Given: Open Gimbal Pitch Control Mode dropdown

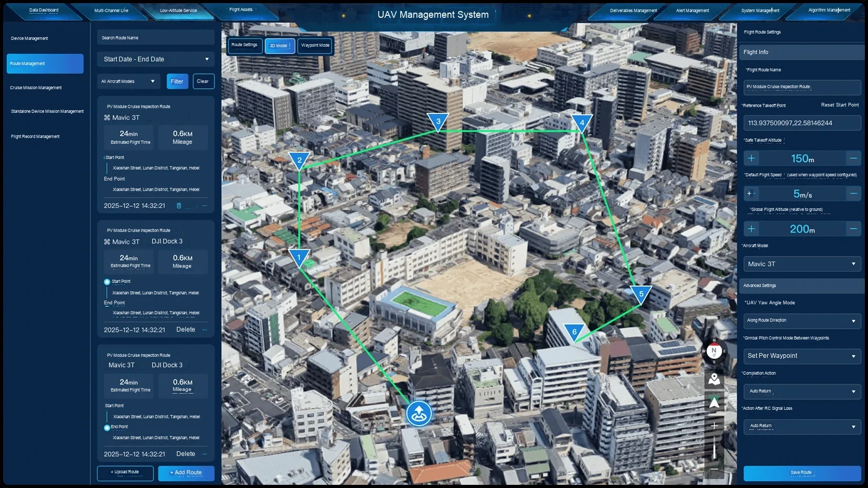Looking at the screenshot, I should point(802,356).
